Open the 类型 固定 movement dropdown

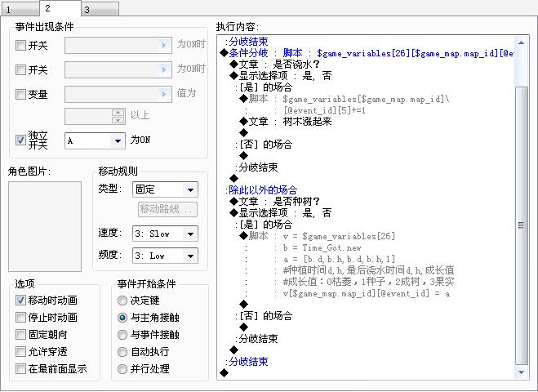point(165,189)
